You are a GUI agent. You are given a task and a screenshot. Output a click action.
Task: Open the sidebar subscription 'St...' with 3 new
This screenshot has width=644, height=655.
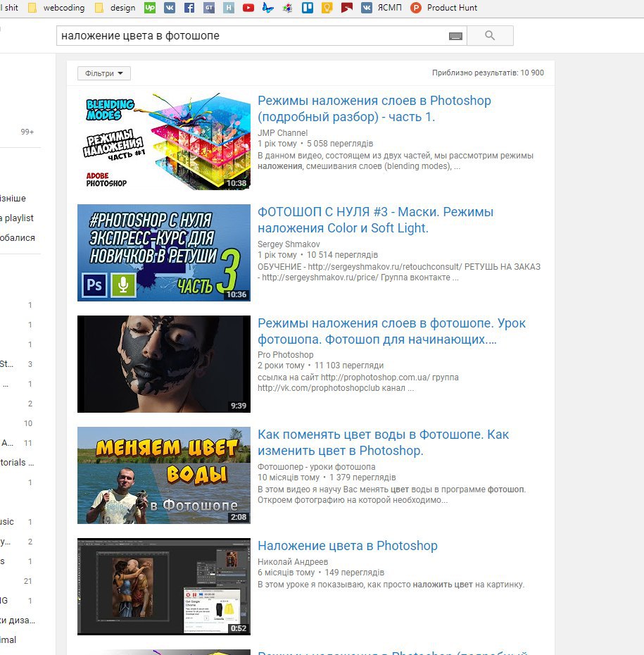pos(6,364)
